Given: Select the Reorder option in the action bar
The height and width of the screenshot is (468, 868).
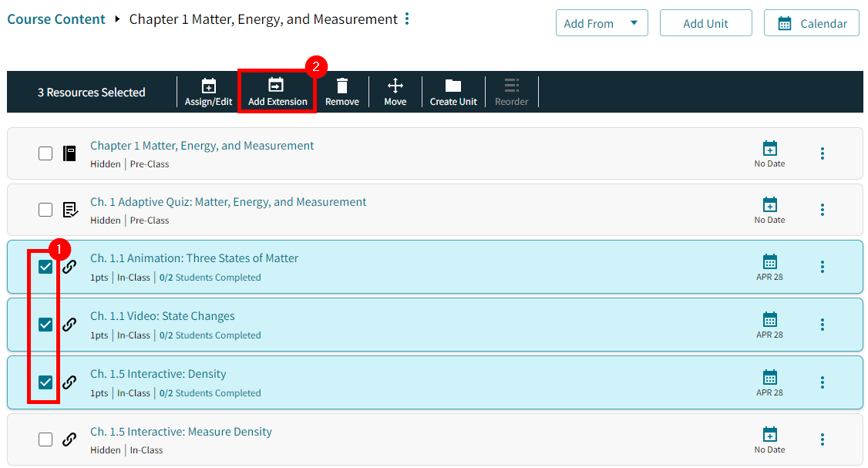Looking at the screenshot, I should 511,92.
